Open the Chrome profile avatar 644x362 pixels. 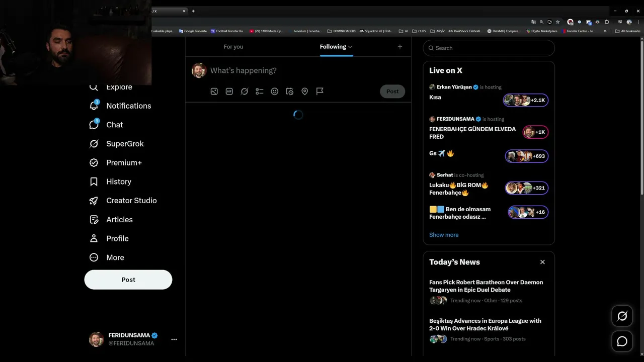pos(628,22)
